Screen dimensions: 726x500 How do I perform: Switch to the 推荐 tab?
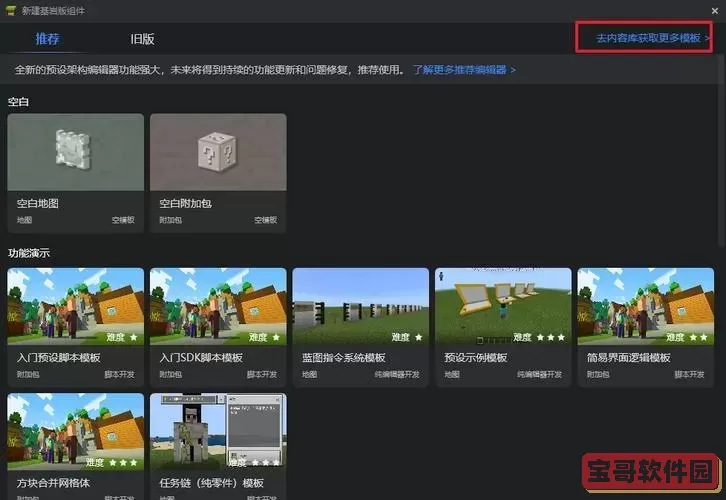[48, 39]
